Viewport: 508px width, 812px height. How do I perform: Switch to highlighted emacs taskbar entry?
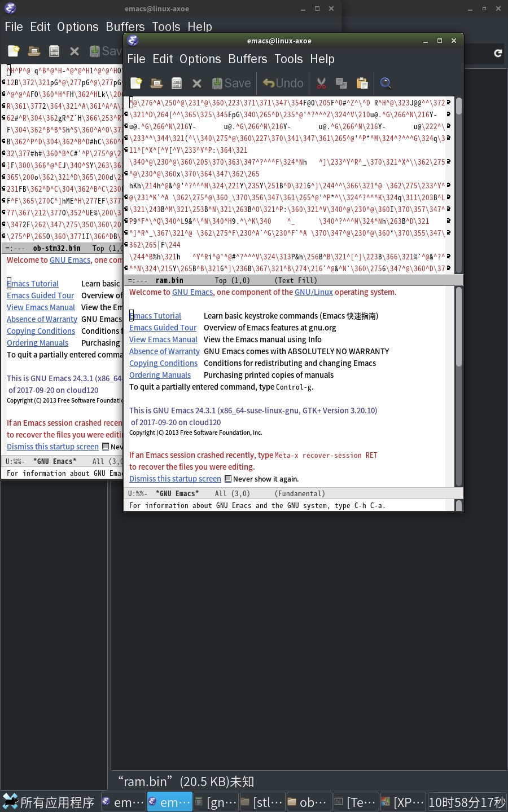click(x=169, y=802)
